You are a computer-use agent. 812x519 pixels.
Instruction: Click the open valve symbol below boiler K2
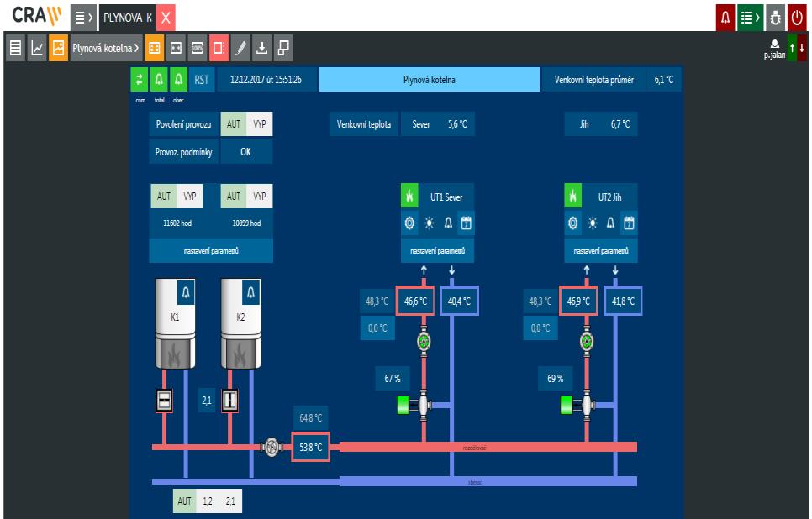point(230,401)
